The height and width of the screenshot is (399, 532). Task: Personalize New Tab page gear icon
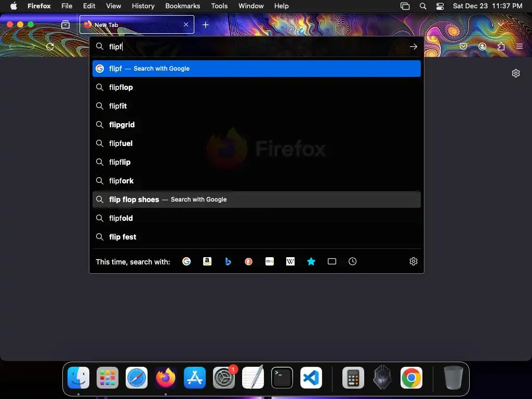(516, 73)
